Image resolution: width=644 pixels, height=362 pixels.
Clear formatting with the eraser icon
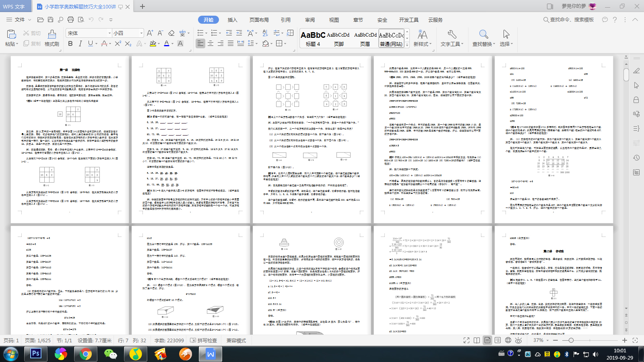point(171,33)
